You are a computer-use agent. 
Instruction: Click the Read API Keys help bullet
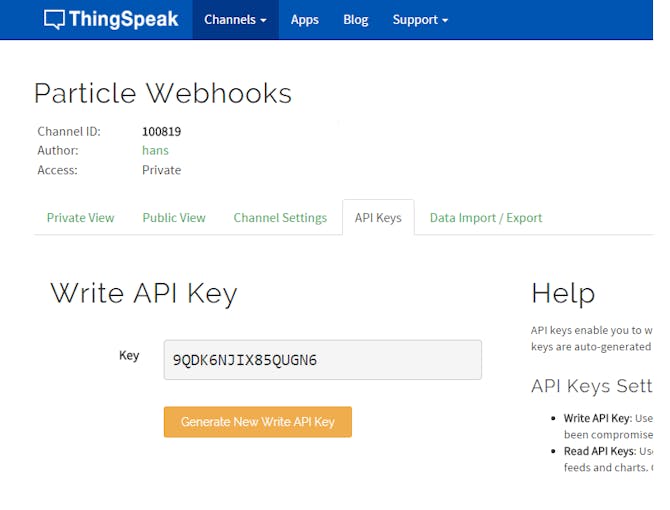608,459
